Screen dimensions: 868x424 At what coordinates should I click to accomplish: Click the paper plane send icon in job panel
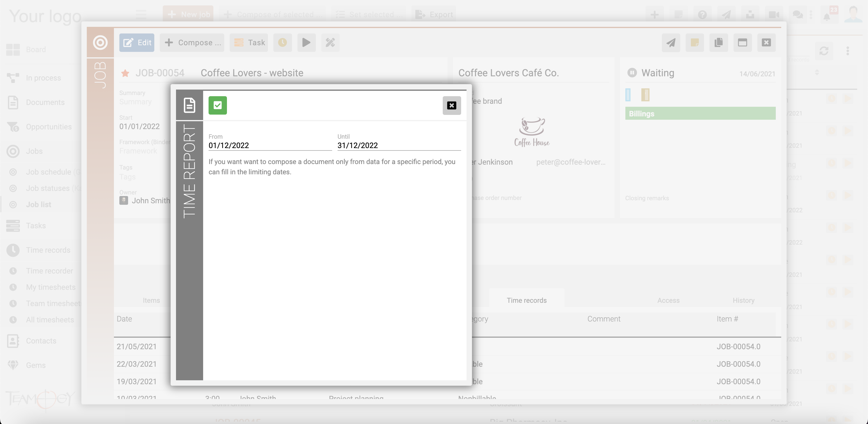(x=671, y=43)
